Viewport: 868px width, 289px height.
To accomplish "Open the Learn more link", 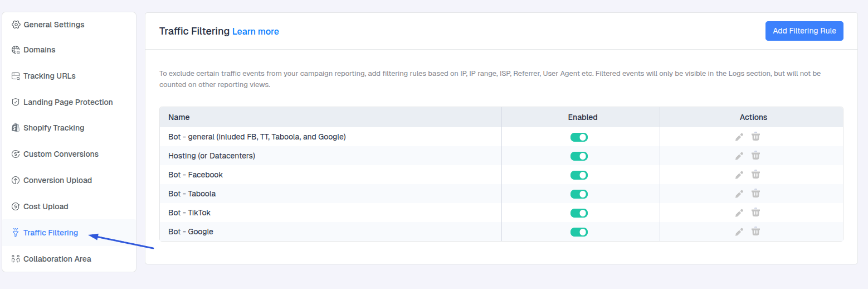I will (x=255, y=32).
